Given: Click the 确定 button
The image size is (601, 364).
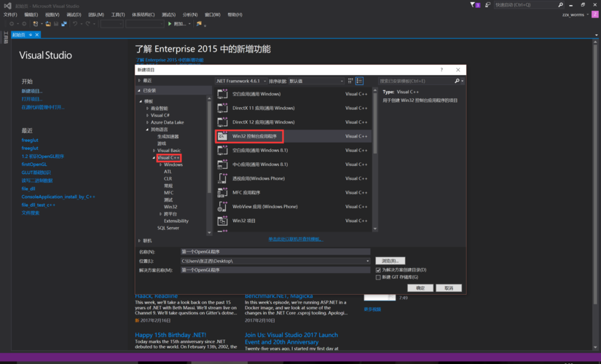Looking at the screenshot, I should click(x=420, y=288).
